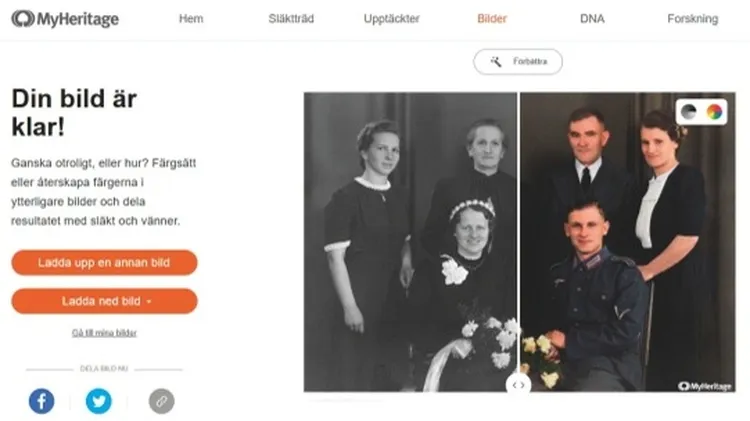Go to the Upptäckter section
Image resolution: width=750 pixels, height=421 pixels.
point(391,19)
